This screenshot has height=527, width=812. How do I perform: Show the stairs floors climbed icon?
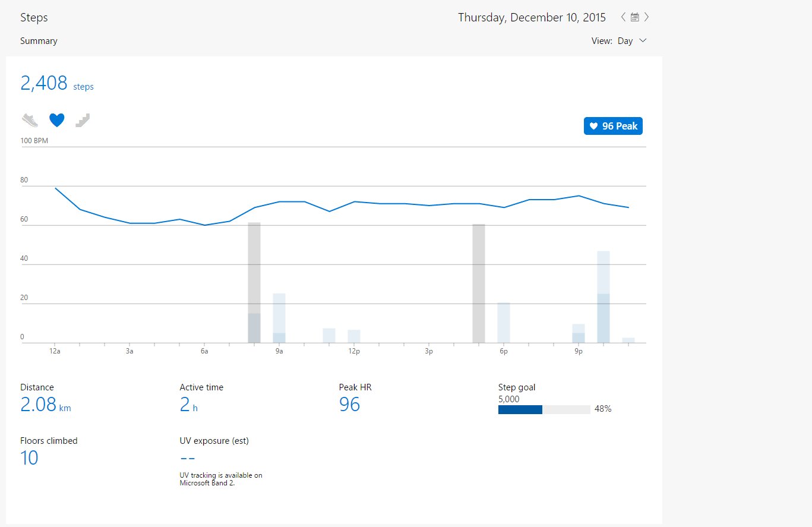[83, 121]
